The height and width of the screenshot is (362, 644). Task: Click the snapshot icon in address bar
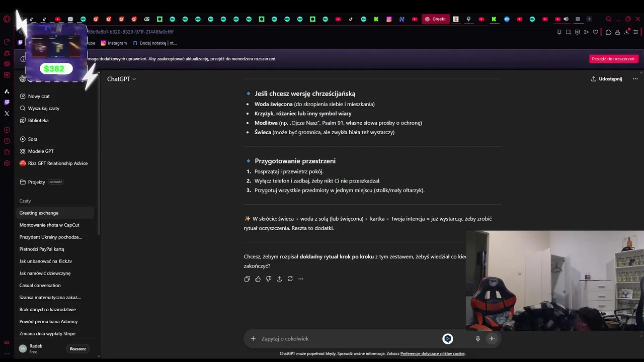pyautogui.click(x=568, y=32)
